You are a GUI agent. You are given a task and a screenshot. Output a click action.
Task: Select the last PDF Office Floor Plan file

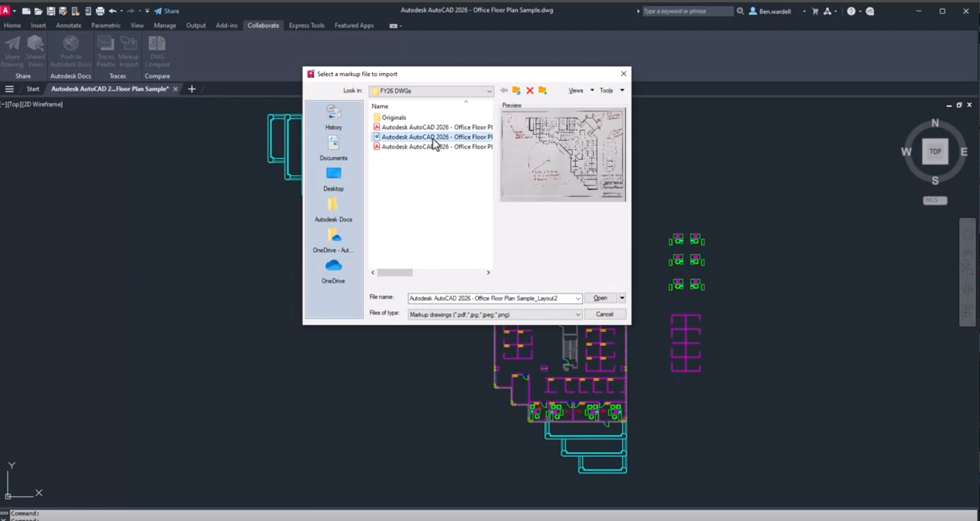433,147
